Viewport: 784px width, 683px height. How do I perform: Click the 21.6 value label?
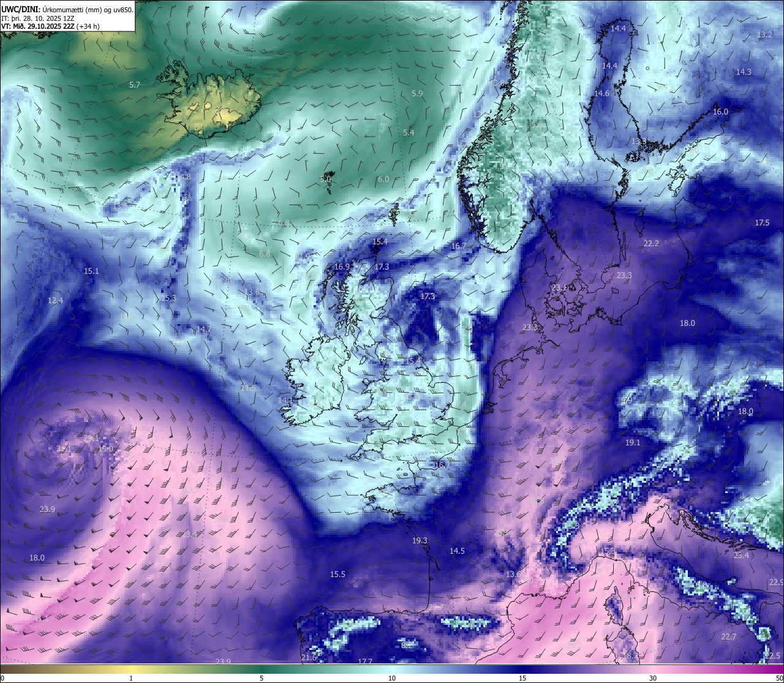309,658
